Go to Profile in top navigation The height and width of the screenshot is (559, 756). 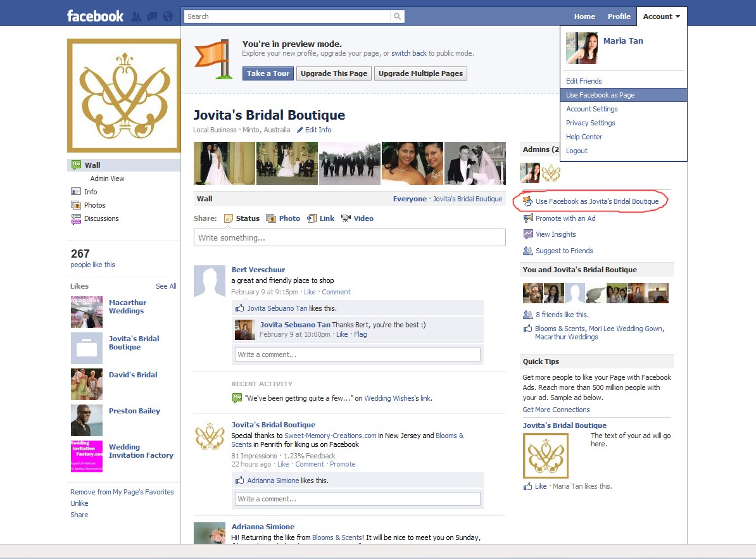[619, 16]
